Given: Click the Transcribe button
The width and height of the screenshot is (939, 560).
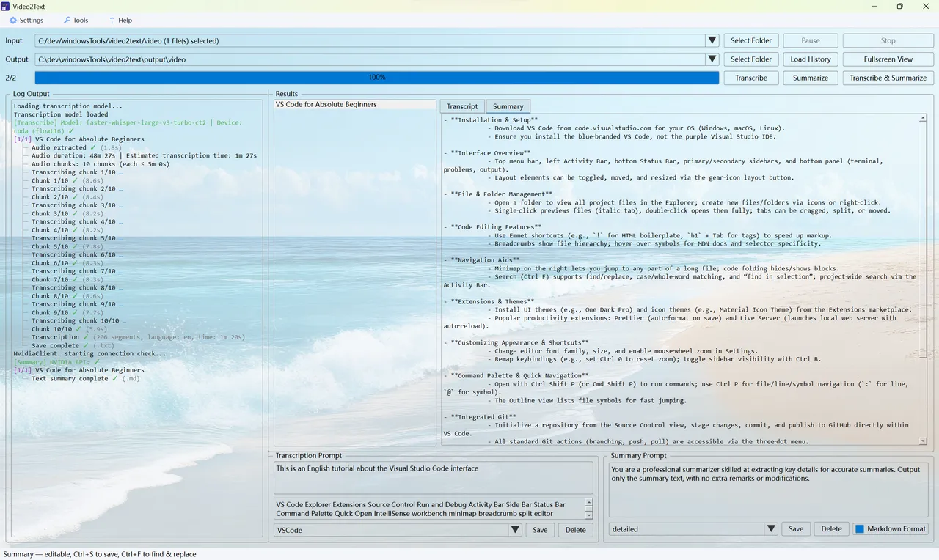Looking at the screenshot, I should pos(751,78).
